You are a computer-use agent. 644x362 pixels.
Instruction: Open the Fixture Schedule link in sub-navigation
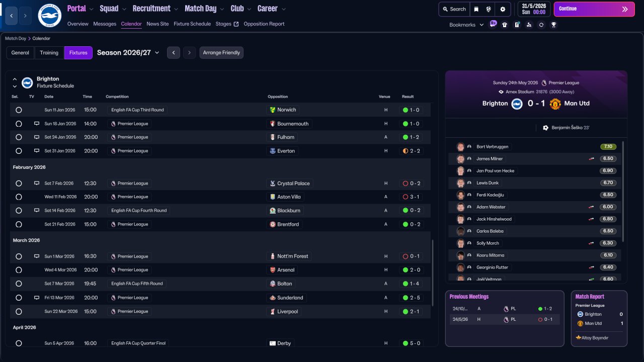192,24
